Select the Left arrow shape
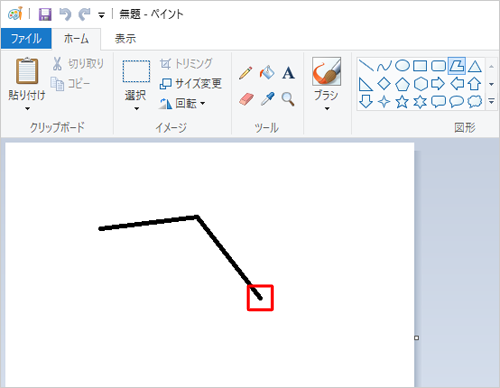 (457, 84)
